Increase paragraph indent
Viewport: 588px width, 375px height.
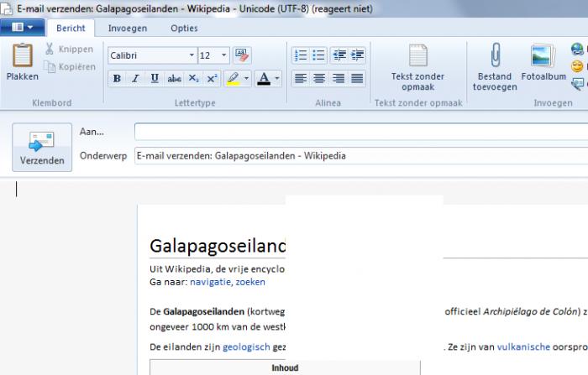click(357, 55)
